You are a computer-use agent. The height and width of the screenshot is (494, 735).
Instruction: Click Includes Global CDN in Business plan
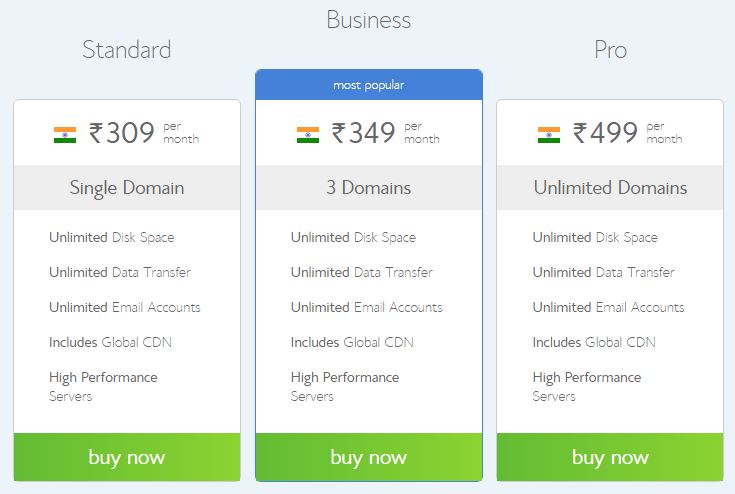click(352, 342)
